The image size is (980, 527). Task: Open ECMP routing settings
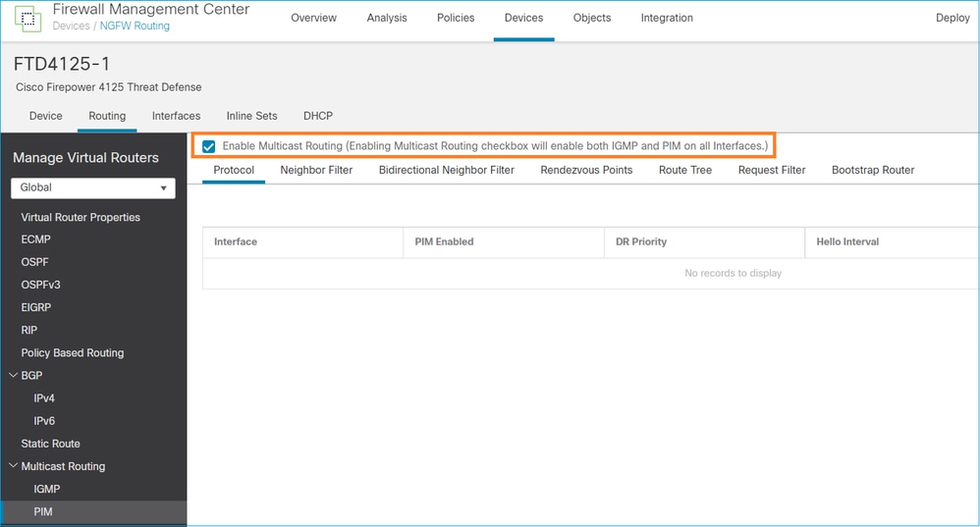click(x=35, y=239)
